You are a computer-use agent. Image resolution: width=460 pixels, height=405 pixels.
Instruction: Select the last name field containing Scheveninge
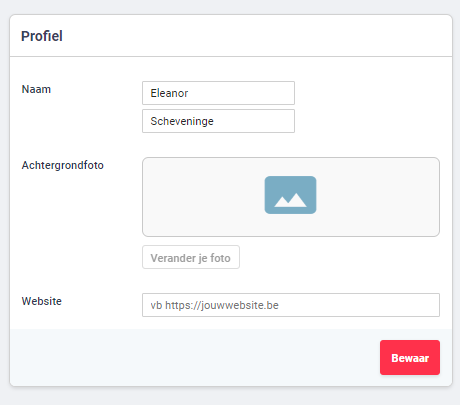tap(218, 121)
